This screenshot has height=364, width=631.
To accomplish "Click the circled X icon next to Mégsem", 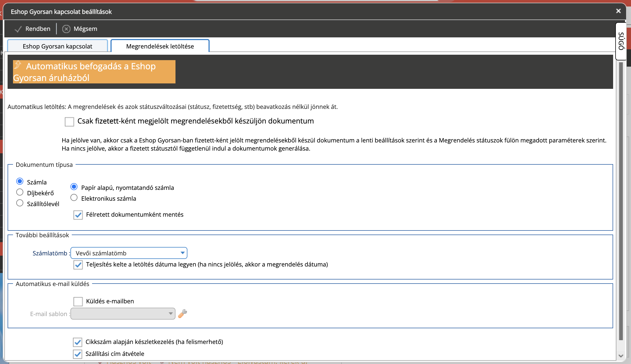I will 66,29.
